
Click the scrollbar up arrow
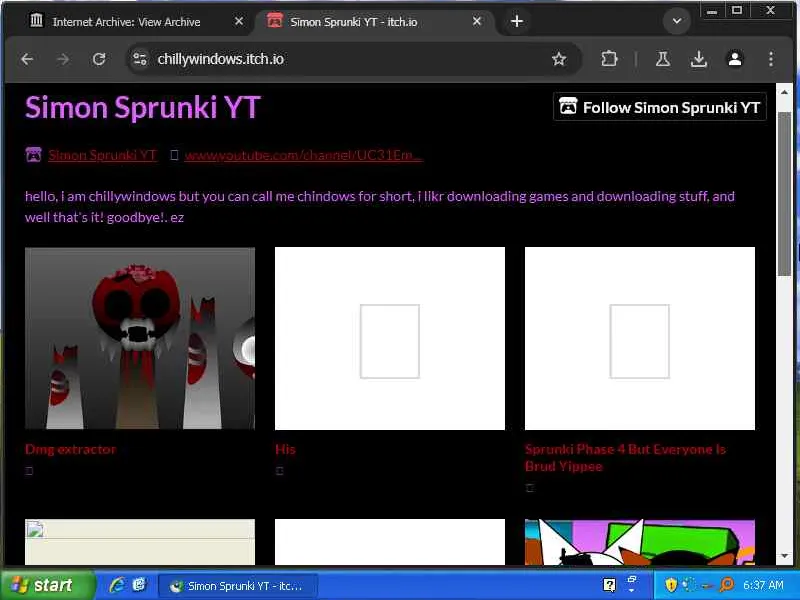[784, 92]
